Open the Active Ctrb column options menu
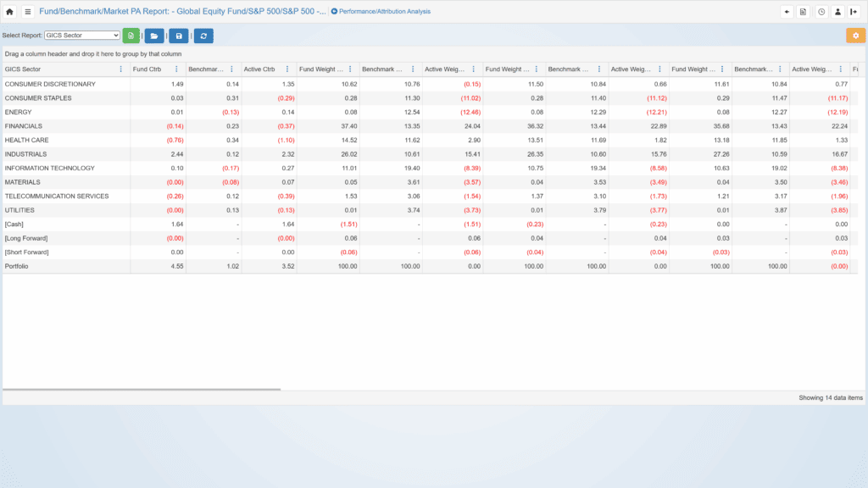 [289, 69]
